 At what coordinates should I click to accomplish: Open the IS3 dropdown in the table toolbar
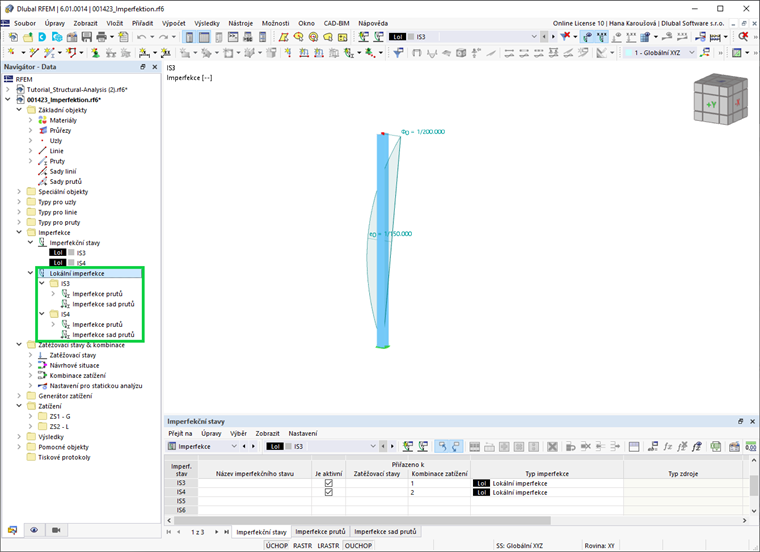pos(373,446)
